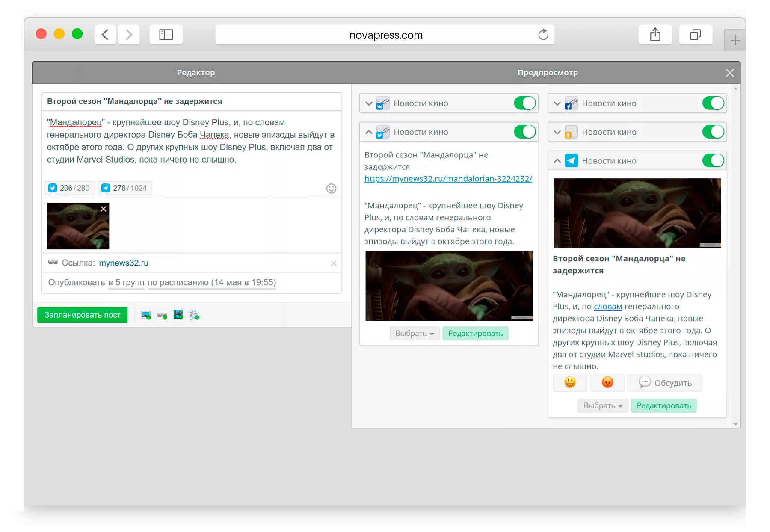Click the add image icon in editor toolbar
770x532 pixels.
click(x=146, y=315)
